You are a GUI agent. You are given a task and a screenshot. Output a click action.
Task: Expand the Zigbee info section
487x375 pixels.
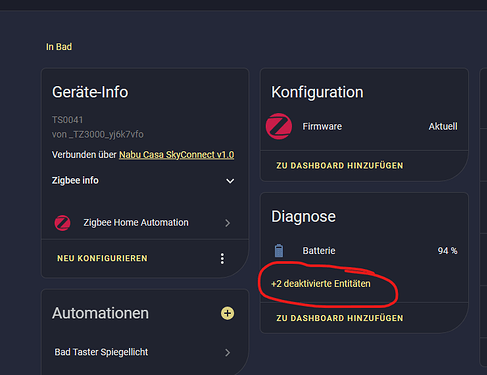(143, 181)
